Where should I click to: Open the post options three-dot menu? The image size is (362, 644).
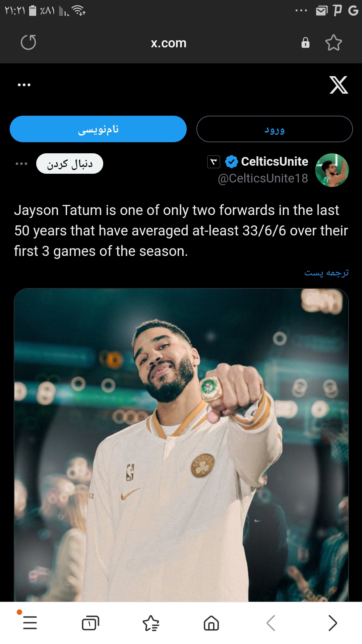tap(21, 164)
